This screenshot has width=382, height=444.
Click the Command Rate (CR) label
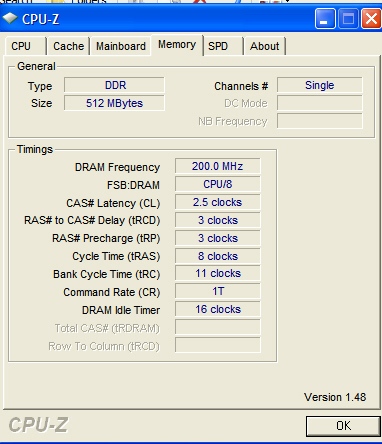pyautogui.click(x=112, y=292)
